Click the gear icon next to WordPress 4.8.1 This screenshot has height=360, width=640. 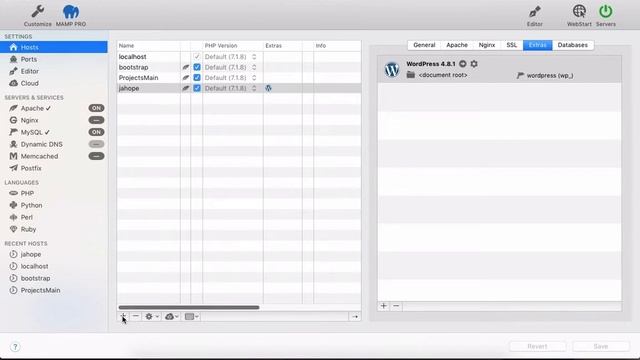click(x=474, y=64)
